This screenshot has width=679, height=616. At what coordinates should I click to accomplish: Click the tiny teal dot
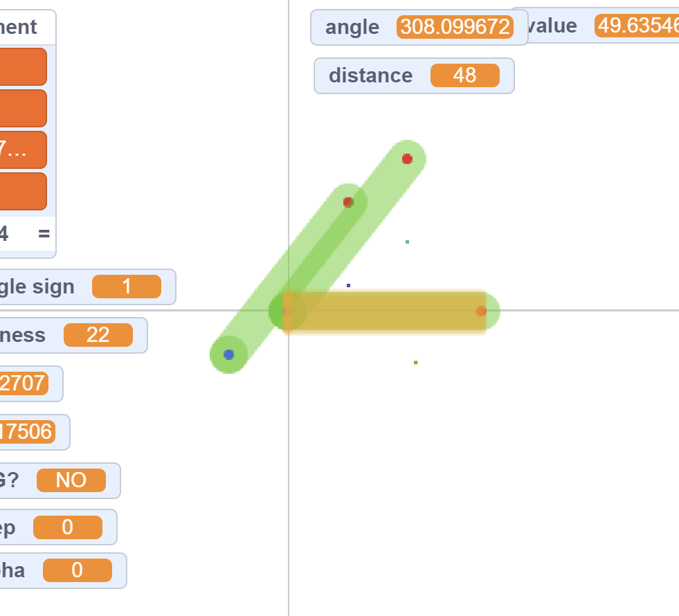point(407,242)
